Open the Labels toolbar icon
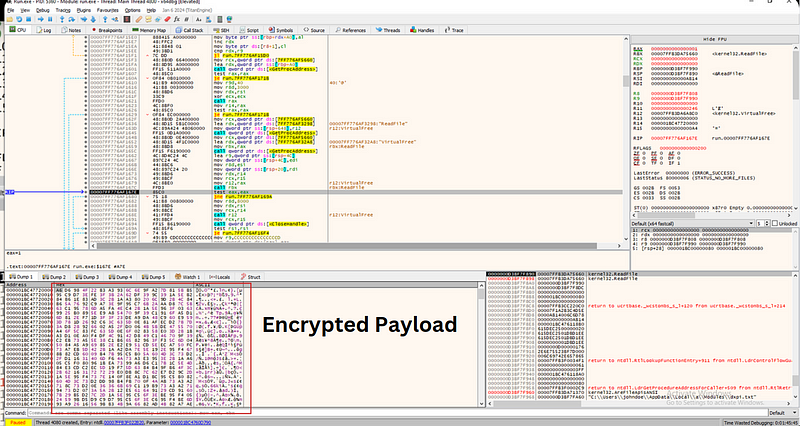 [x=158, y=19]
